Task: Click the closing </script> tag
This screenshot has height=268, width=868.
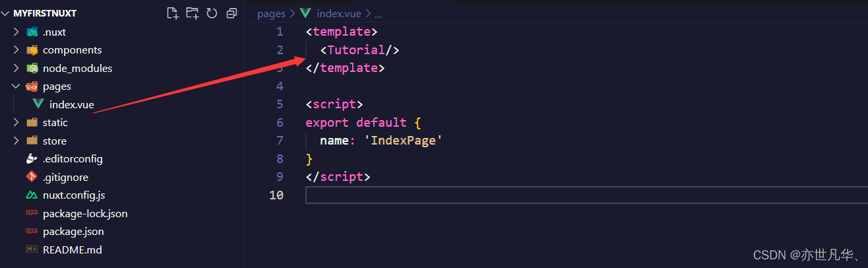Action: 338,177
